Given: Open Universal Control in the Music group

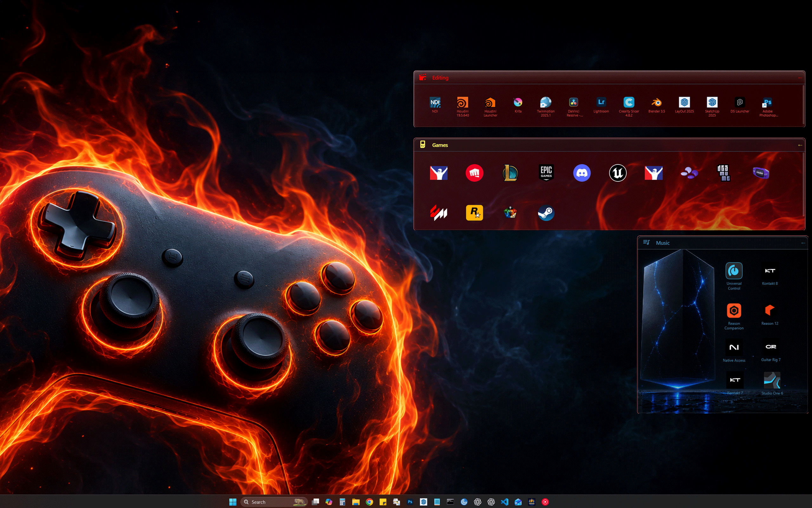Looking at the screenshot, I should point(734,276).
